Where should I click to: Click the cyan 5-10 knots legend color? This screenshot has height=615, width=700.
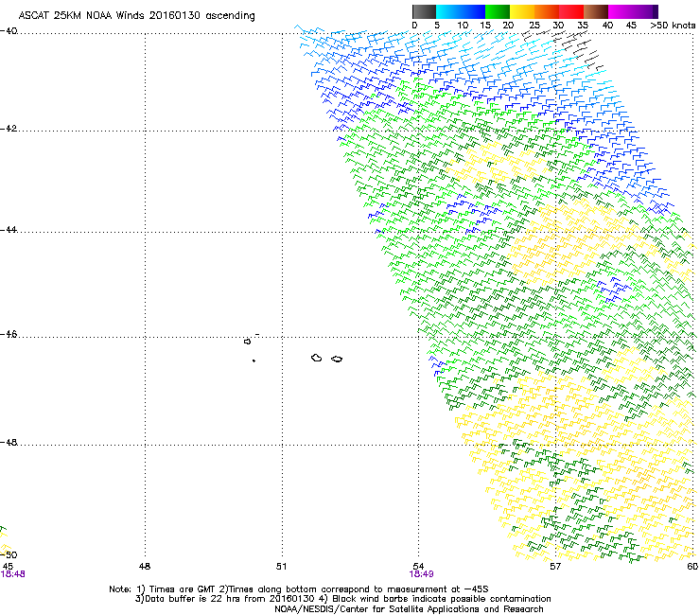448,11
